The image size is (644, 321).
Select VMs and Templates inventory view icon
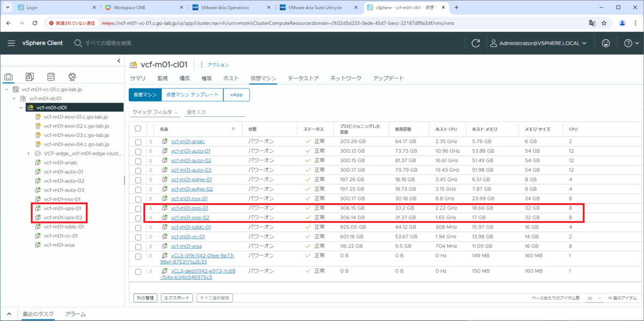click(x=30, y=77)
